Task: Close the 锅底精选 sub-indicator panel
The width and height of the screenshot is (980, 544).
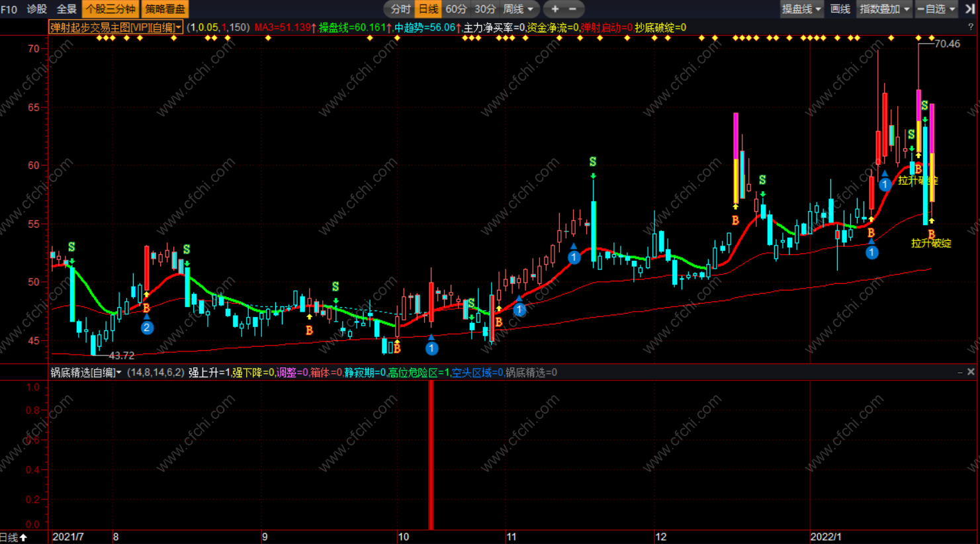Action: pyautogui.click(x=971, y=372)
